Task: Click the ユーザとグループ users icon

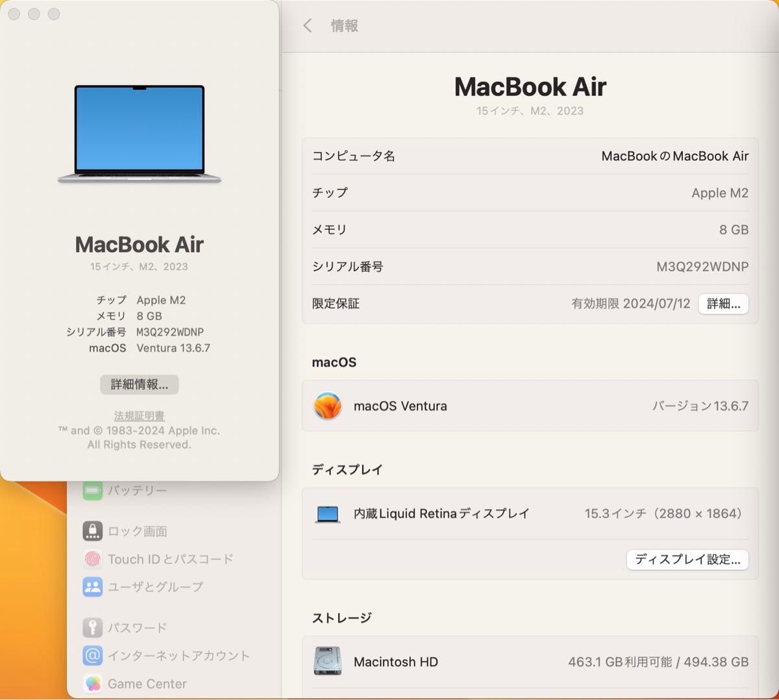Action: click(x=93, y=587)
